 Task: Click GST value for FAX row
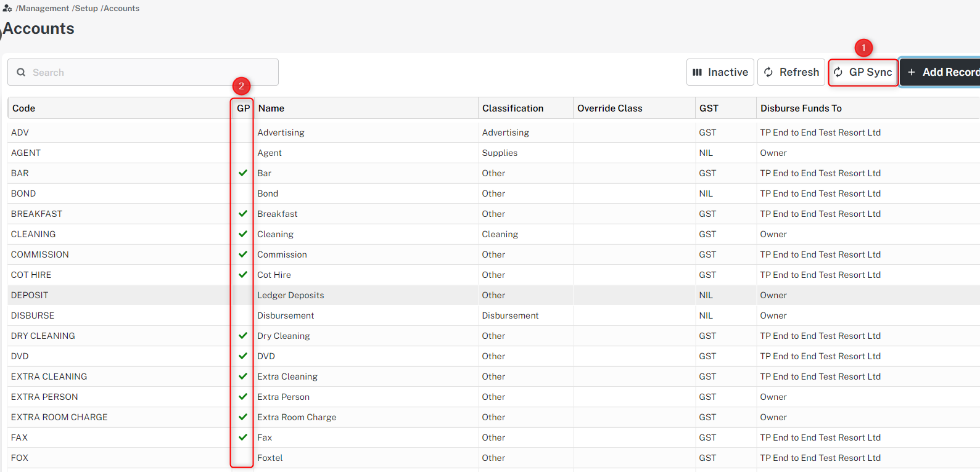(707, 437)
